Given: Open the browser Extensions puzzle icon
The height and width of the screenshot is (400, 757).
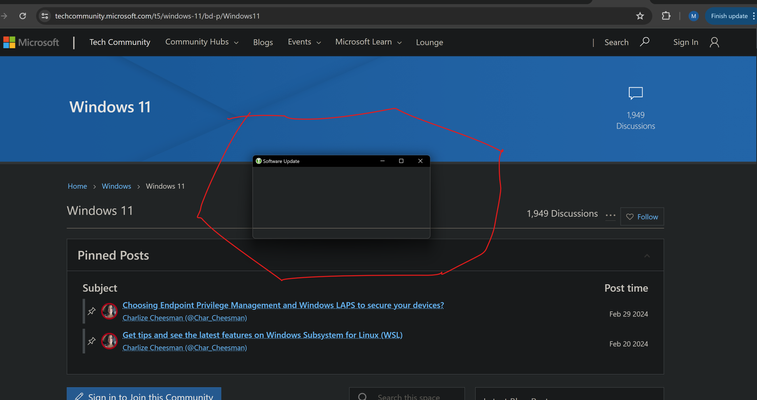Looking at the screenshot, I should 666,16.
